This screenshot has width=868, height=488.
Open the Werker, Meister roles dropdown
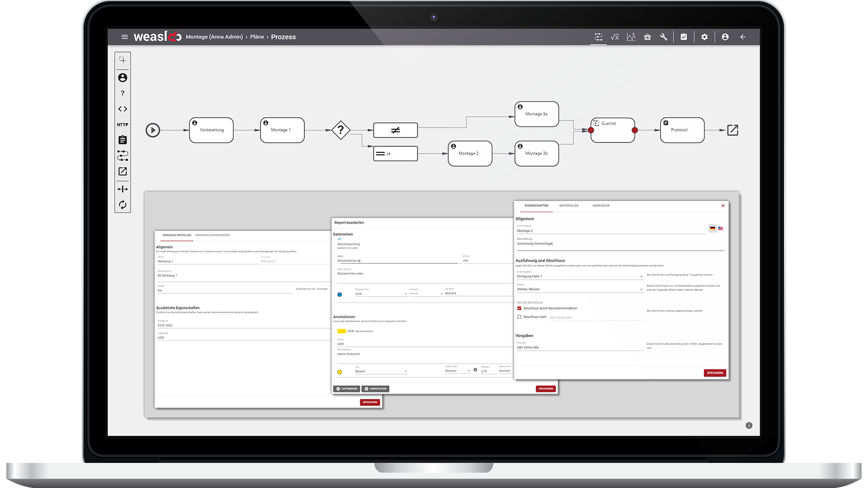(641, 290)
